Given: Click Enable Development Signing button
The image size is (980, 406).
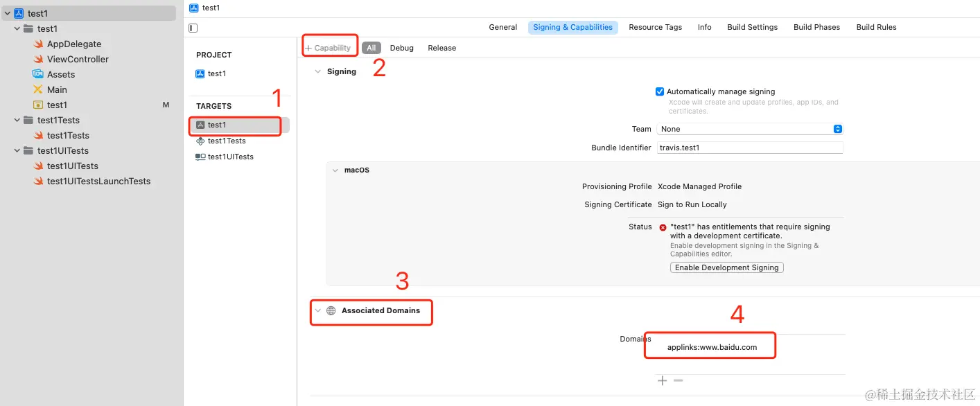Looking at the screenshot, I should [x=726, y=267].
